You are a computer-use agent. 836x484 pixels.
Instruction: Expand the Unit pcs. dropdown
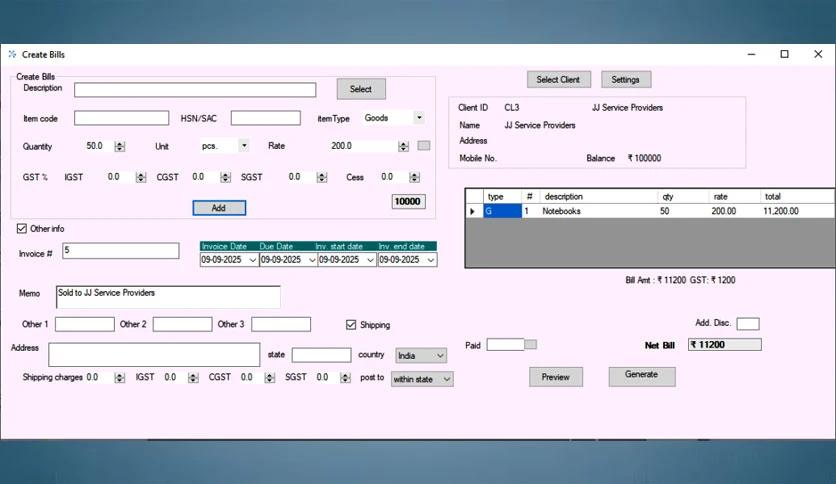(243, 146)
